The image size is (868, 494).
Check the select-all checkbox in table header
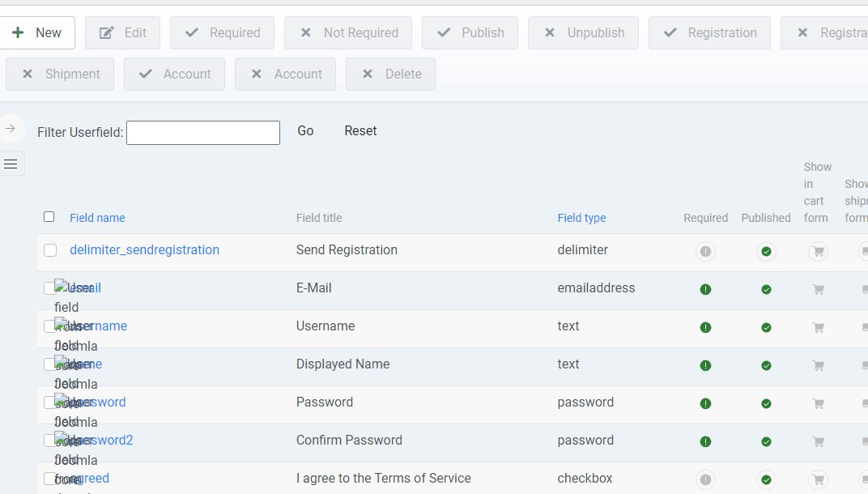point(49,217)
